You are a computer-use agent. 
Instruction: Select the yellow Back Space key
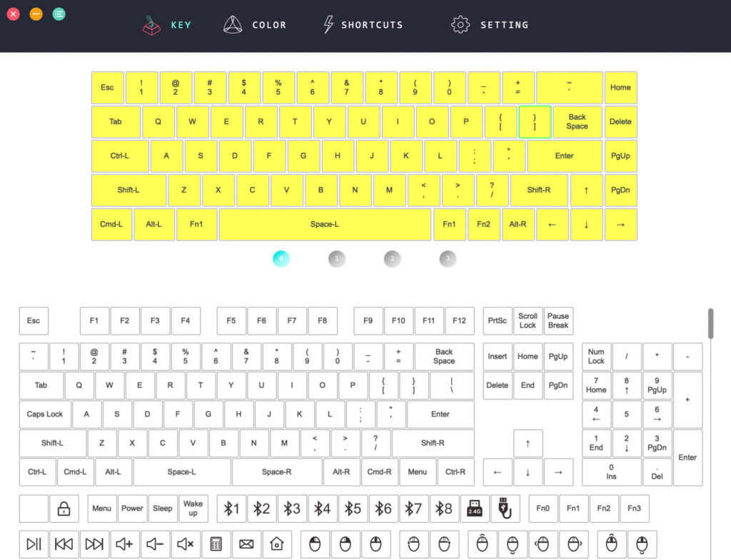[x=577, y=121]
